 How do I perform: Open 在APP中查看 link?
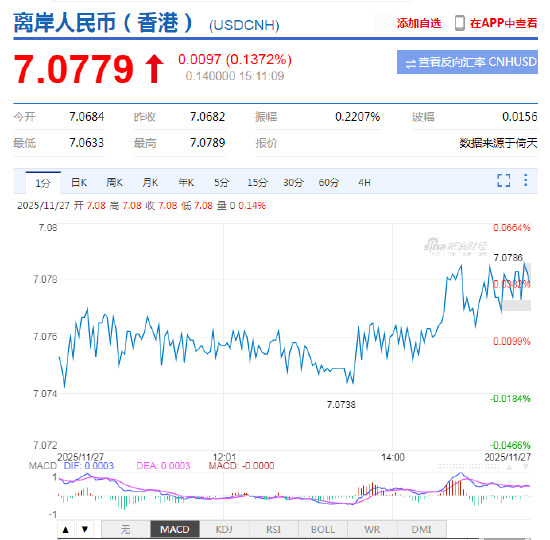click(x=503, y=23)
